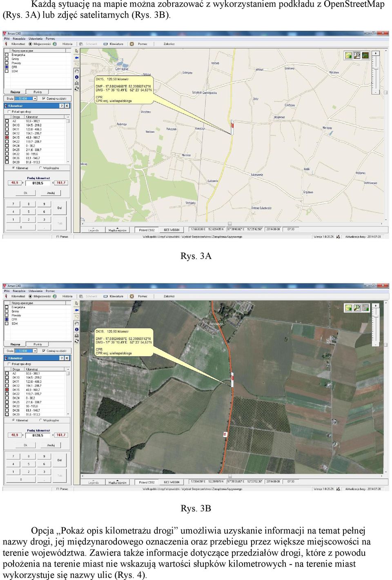
Task: Click the road list scrollbar in Rys. 3A window
Action: [68, 140]
